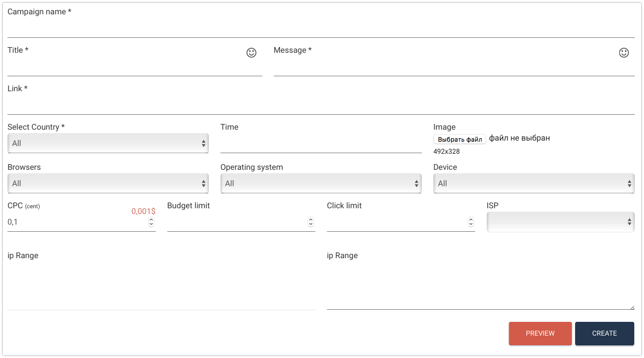Click the Click limit stepper arrows
This screenshot has width=644, height=358.
point(471,222)
